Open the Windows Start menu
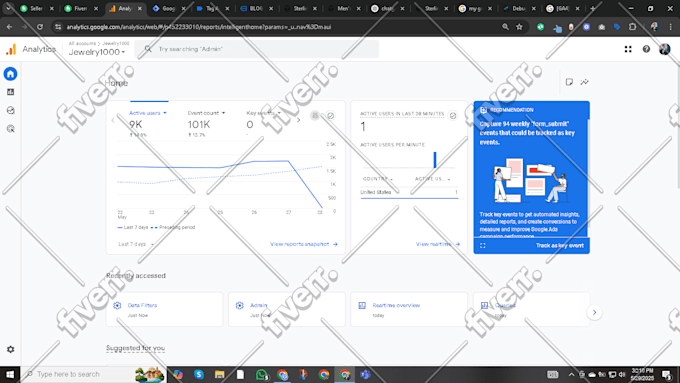 coord(10,374)
